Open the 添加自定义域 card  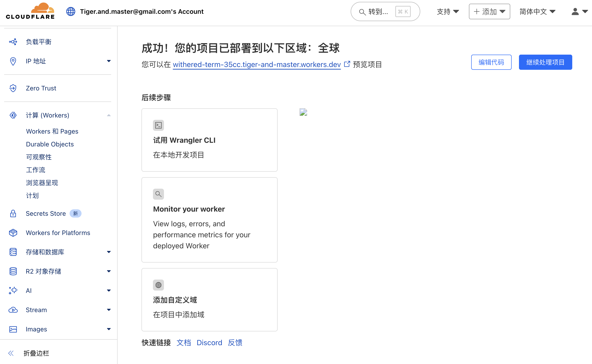coord(209,300)
